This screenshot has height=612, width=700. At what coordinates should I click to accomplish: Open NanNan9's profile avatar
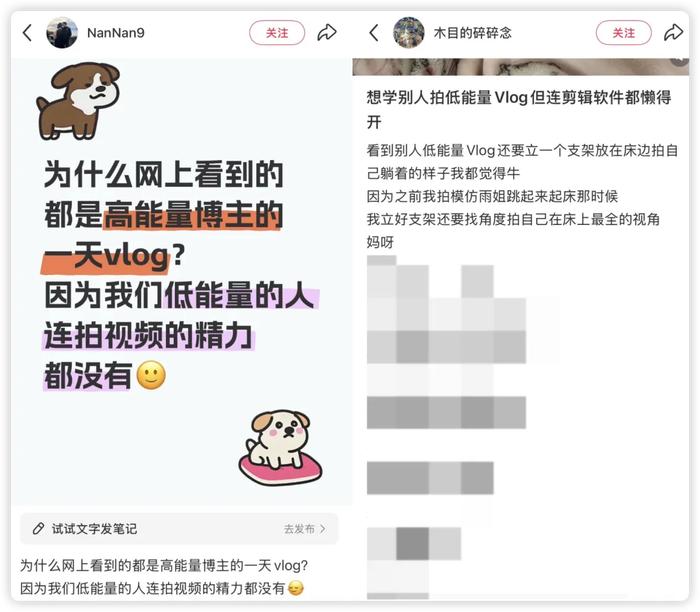coord(62,33)
